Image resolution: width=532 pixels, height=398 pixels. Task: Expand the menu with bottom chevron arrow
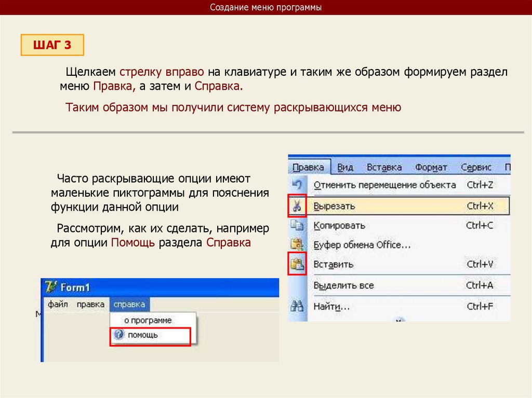[x=399, y=319]
